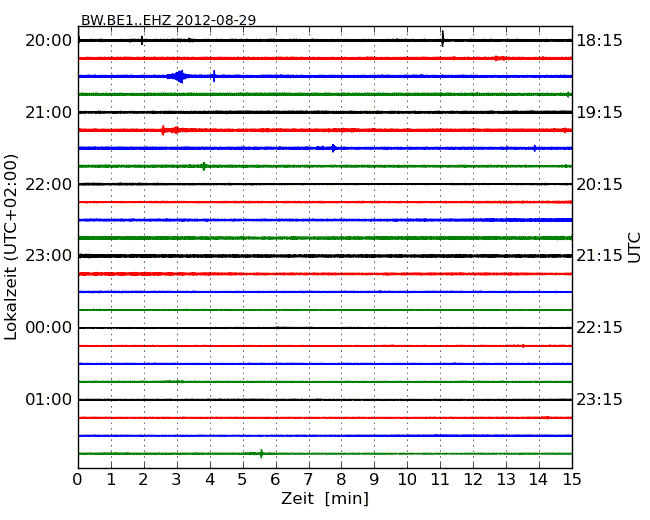Click the small spike near minute 2 on the 20:00 trace

[142, 40]
